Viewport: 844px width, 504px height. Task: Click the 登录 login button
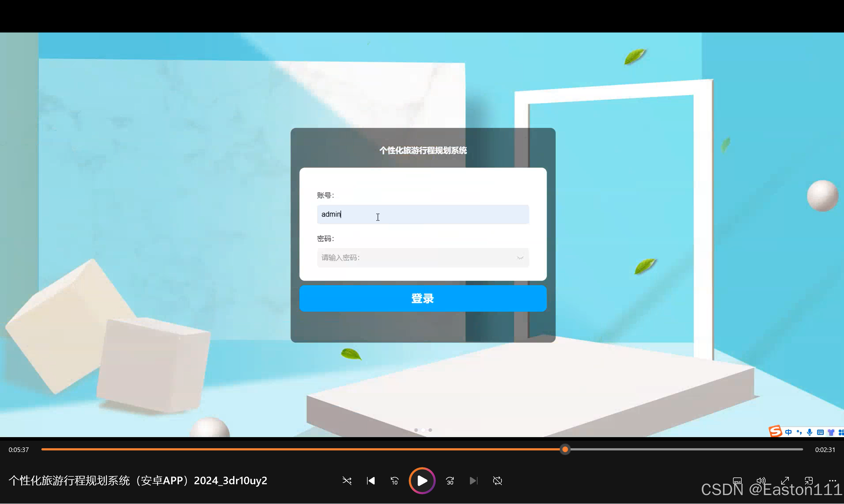coord(423,298)
